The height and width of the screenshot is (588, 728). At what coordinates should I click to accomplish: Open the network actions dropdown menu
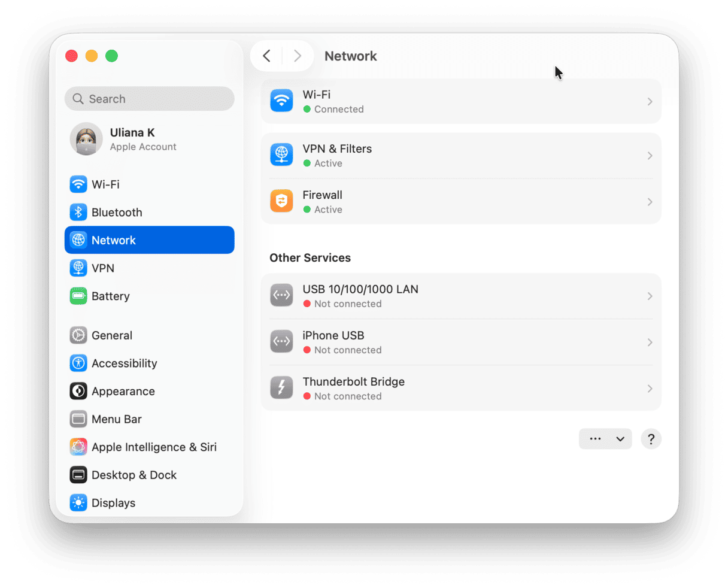(x=605, y=438)
